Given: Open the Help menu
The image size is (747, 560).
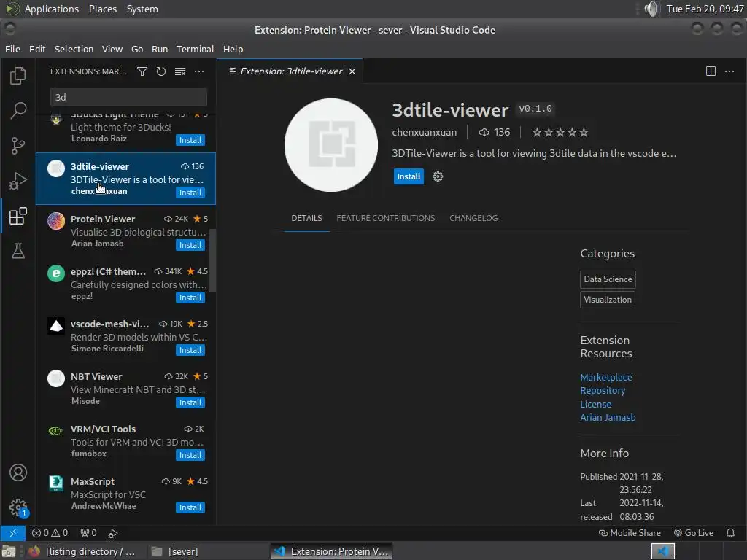Looking at the screenshot, I should [233, 49].
